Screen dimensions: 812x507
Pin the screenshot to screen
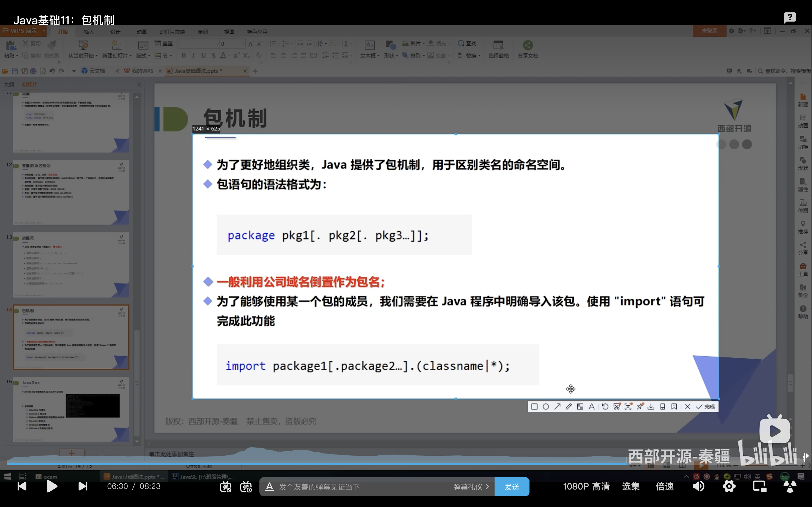639,406
